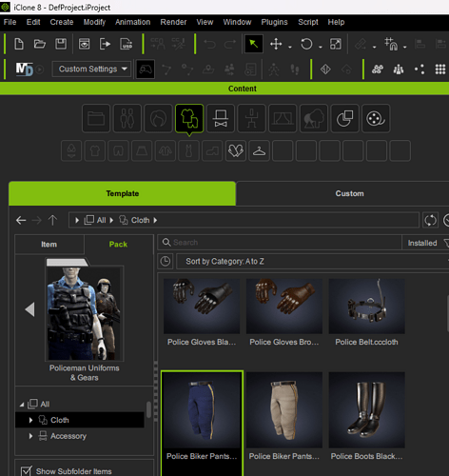Open the Move tool options arrow
The width and height of the screenshot is (449, 476).
point(290,47)
